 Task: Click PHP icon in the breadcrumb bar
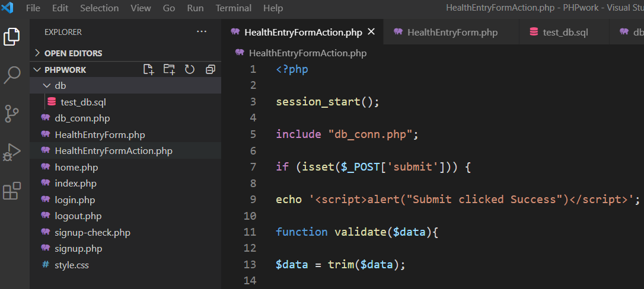click(x=240, y=53)
